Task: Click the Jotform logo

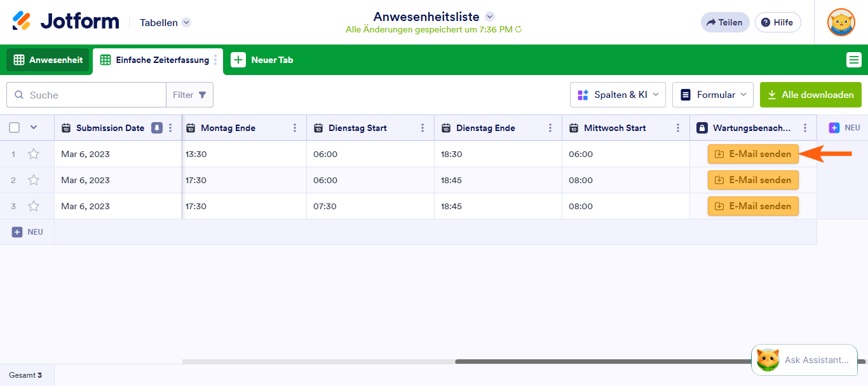Action: [65, 22]
